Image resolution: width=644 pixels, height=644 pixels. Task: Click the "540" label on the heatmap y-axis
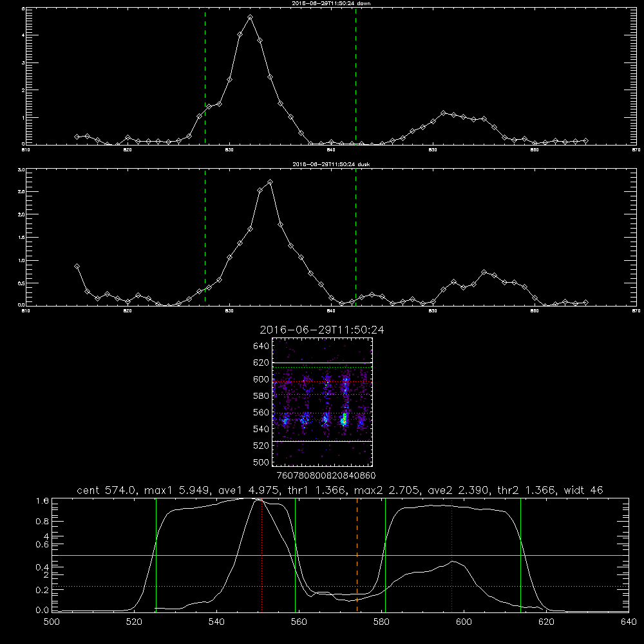point(261,429)
